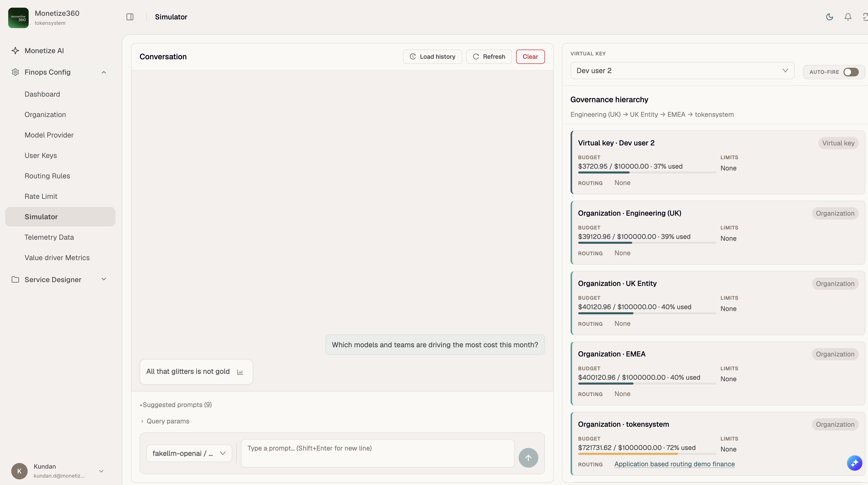The image size is (868, 485).
Task: Click the Conversation panel heading
Action: point(163,56)
